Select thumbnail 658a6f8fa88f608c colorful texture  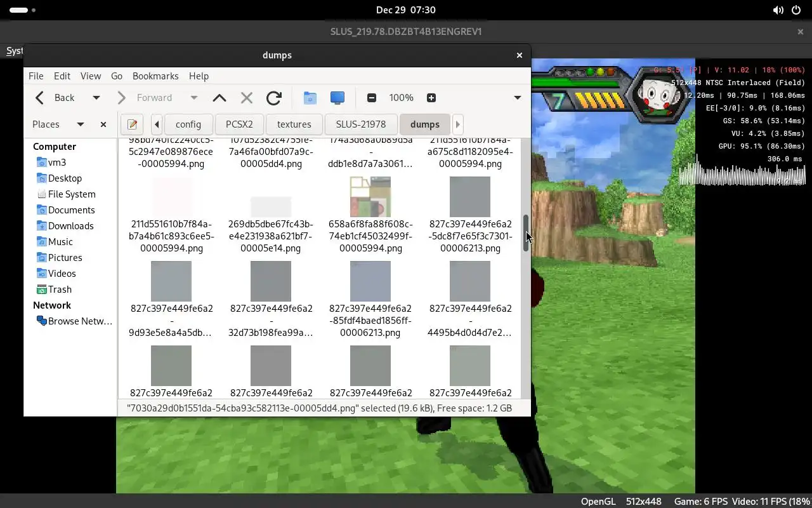(x=370, y=197)
